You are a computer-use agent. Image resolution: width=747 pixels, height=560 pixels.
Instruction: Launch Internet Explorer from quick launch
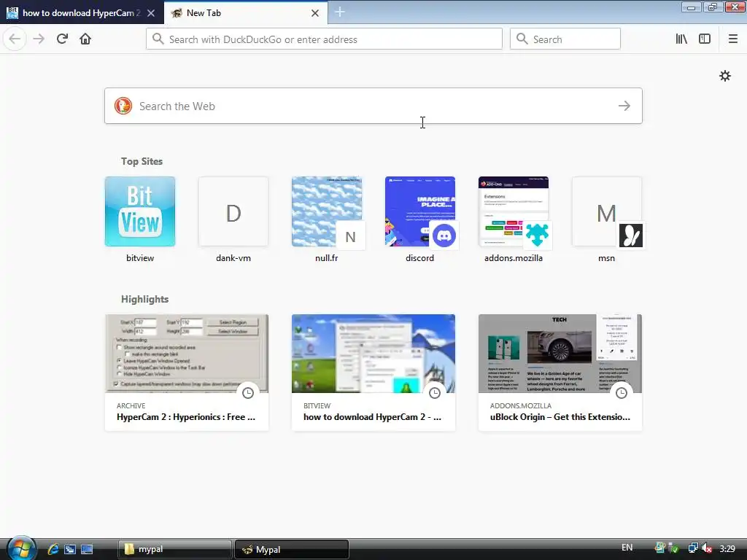pyautogui.click(x=53, y=550)
